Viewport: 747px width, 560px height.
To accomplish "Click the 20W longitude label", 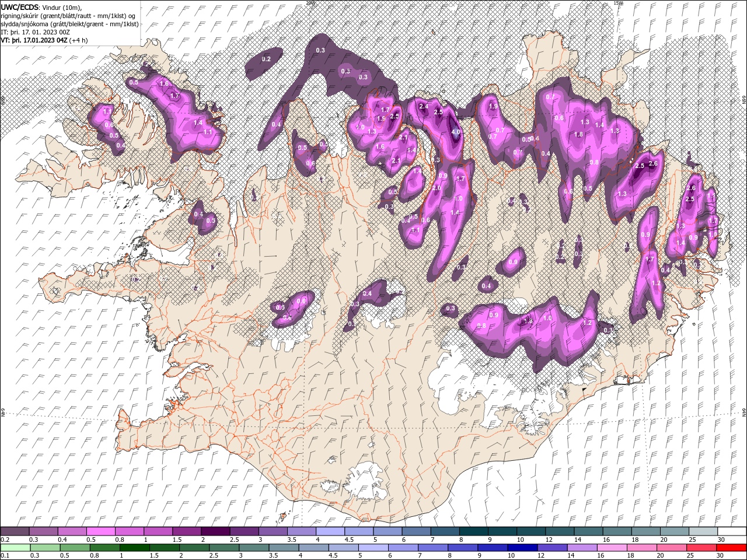I will pyautogui.click(x=309, y=3).
